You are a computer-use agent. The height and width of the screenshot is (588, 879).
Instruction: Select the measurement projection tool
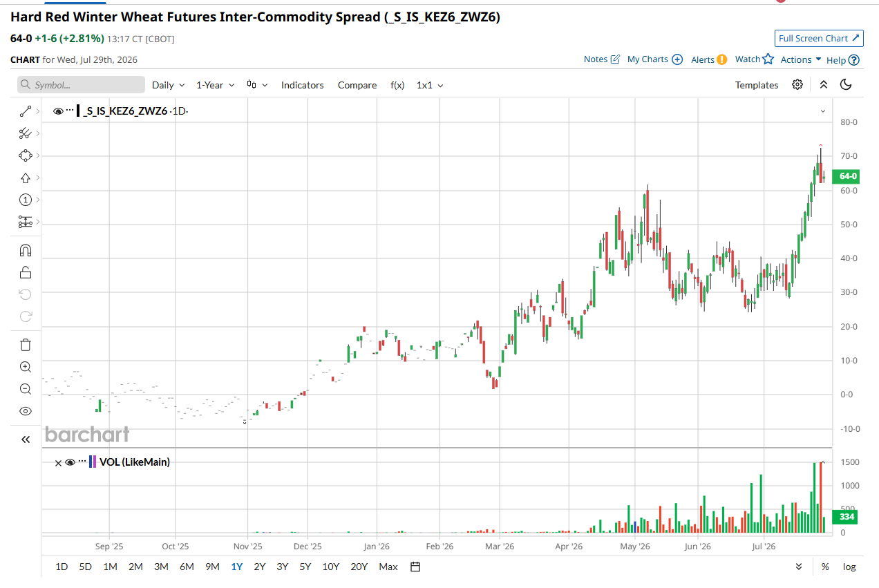[26, 222]
